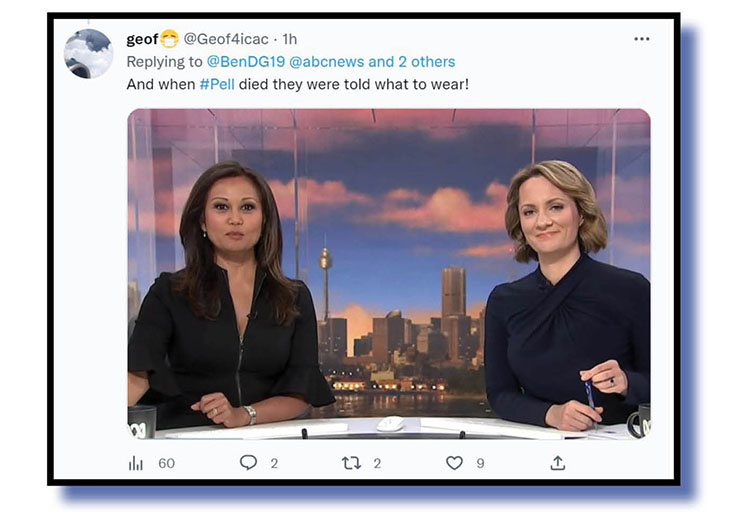Screen dimensions: 737x526
Task: Click the share upload icon
Action: [x=557, y=463]
